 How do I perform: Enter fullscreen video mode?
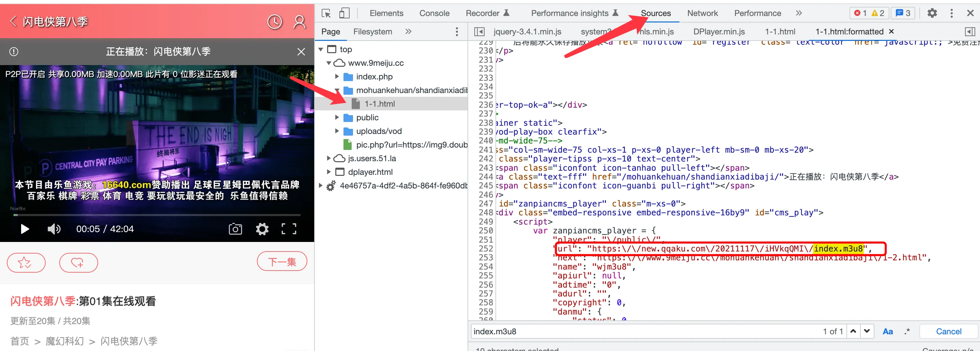coord(289,229)
